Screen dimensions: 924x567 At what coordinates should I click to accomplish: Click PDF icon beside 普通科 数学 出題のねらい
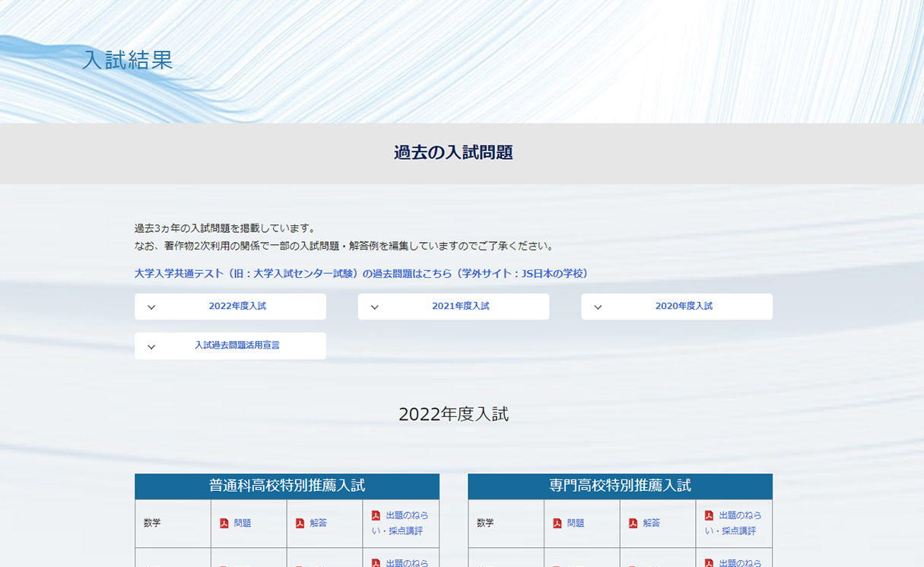coord(376,516)
